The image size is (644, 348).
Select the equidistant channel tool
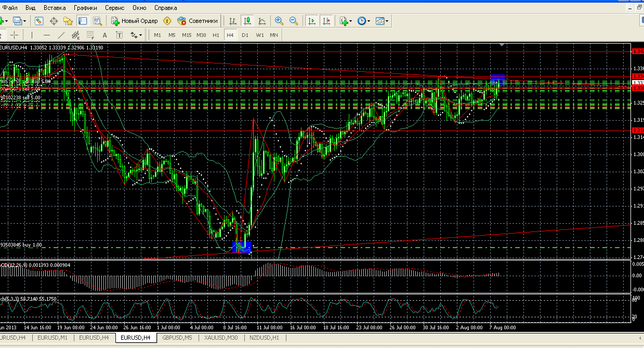point(76,35)
